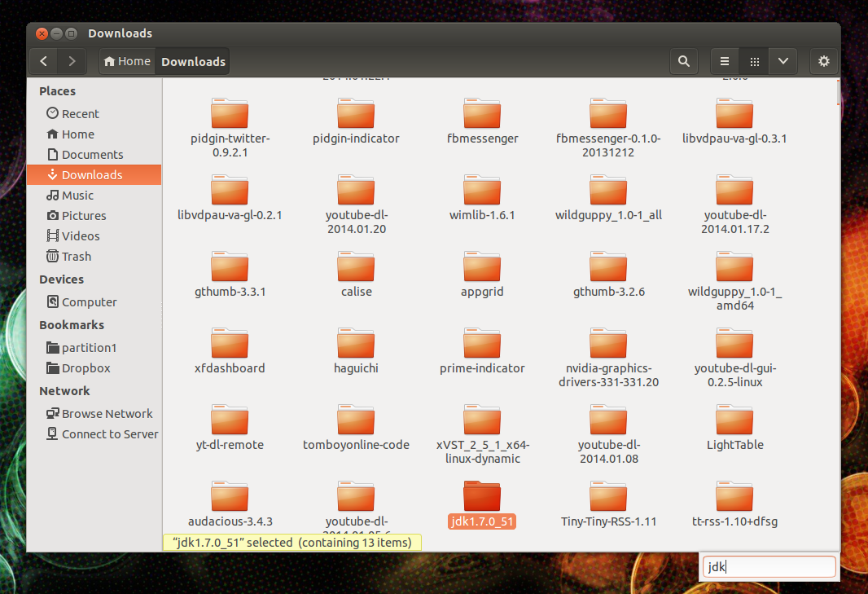Screen dimensions: 868x594
Task: Click the jdk search input field
Action: point(768,566)
